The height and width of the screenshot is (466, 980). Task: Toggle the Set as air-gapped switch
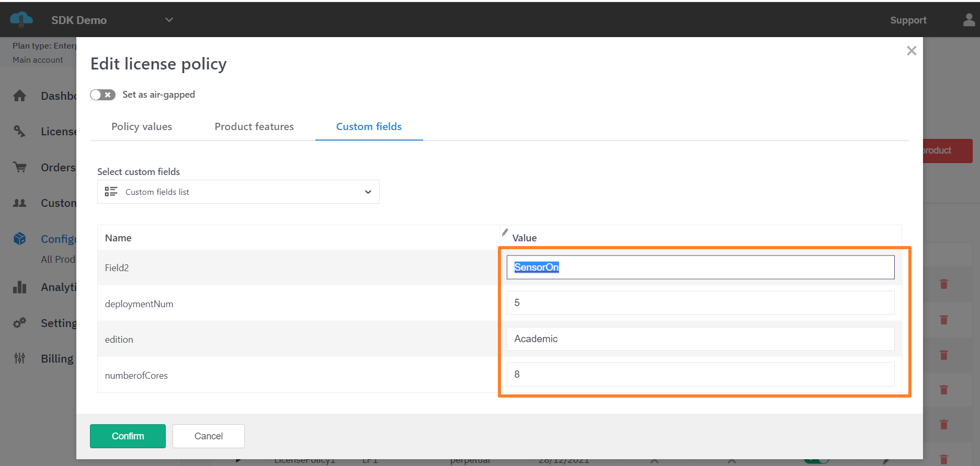[102, 95]
